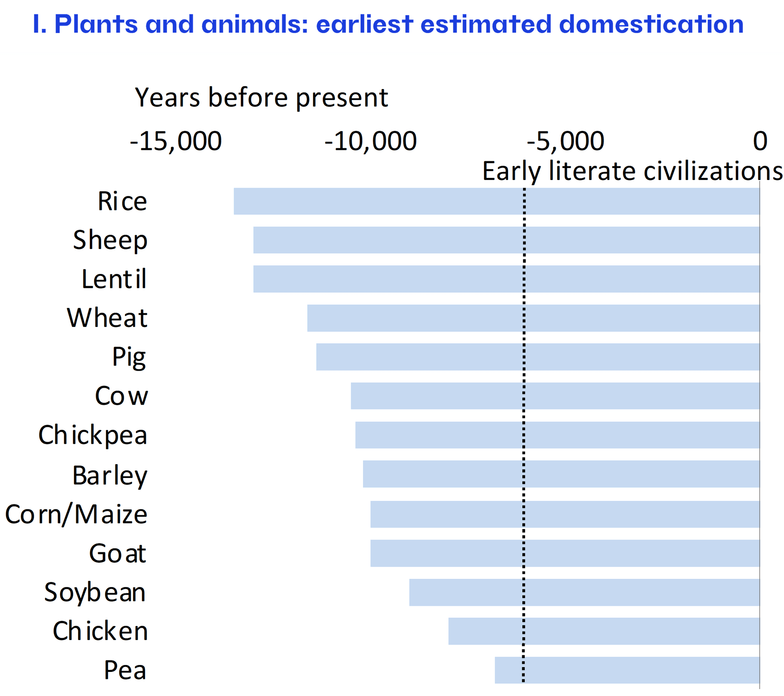Click the Pig category label
Image resolution: width=784 pixels, height=696 pixels.
pyautogui.click(x=129, y=357)
